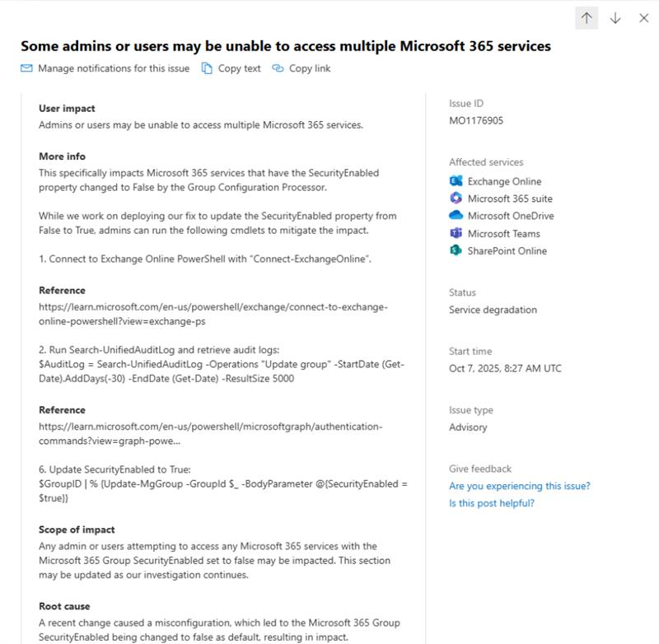Click the copy link chain icon
Image resolution: width=659 pixels, height=644 pixels.
click(x=278, y=68)
